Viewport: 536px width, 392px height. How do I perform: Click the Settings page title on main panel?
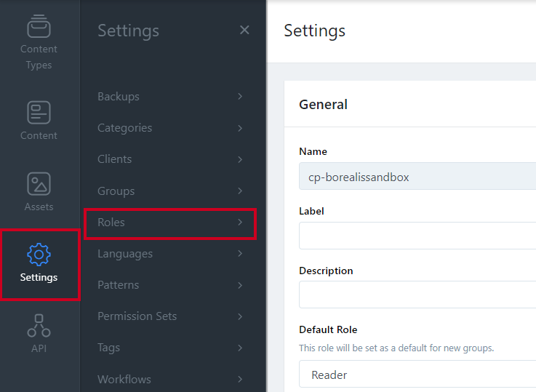coord(314,31)
